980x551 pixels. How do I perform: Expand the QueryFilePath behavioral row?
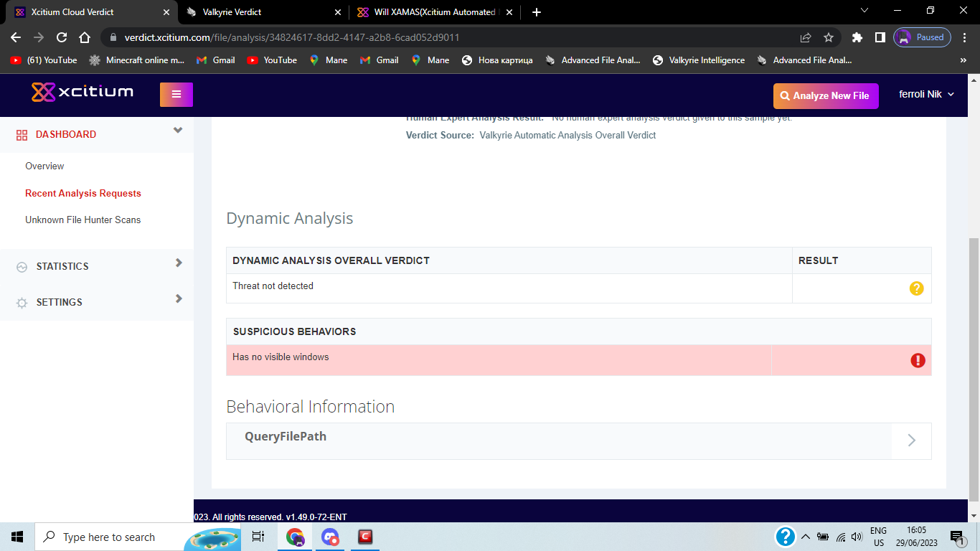[578, 441]
